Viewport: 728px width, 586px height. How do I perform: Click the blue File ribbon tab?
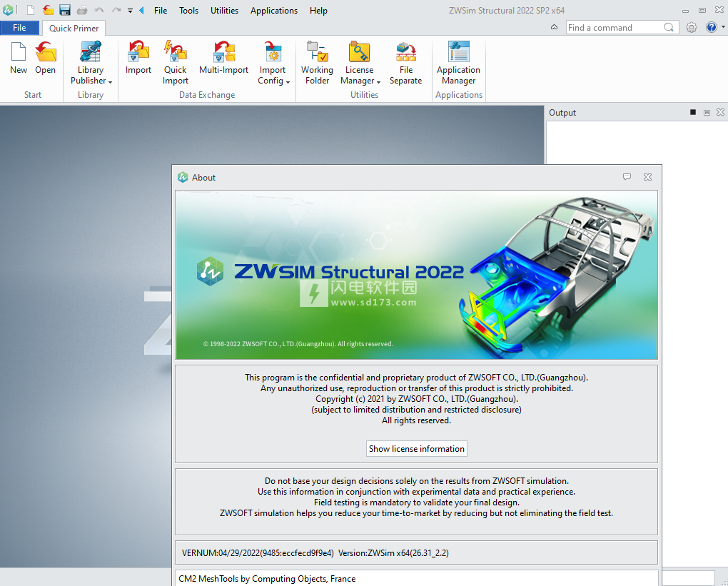pyautogui.click(x=19, y=28)
